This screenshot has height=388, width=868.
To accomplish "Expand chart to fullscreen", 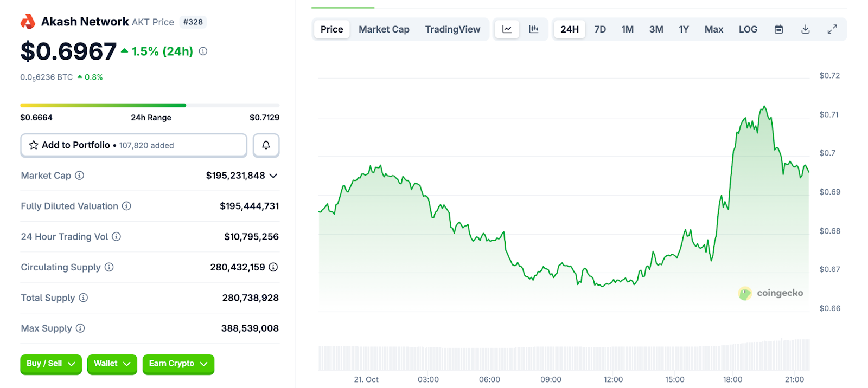I will 832,29.
